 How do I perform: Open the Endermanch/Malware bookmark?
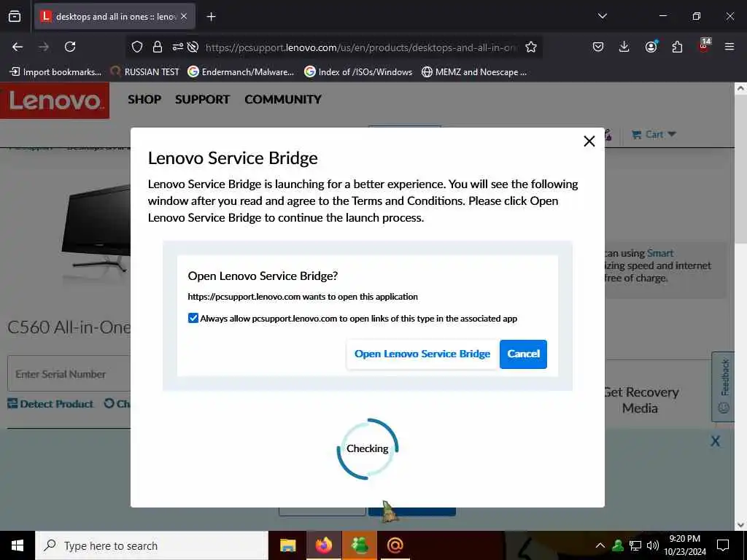[241, 72]
